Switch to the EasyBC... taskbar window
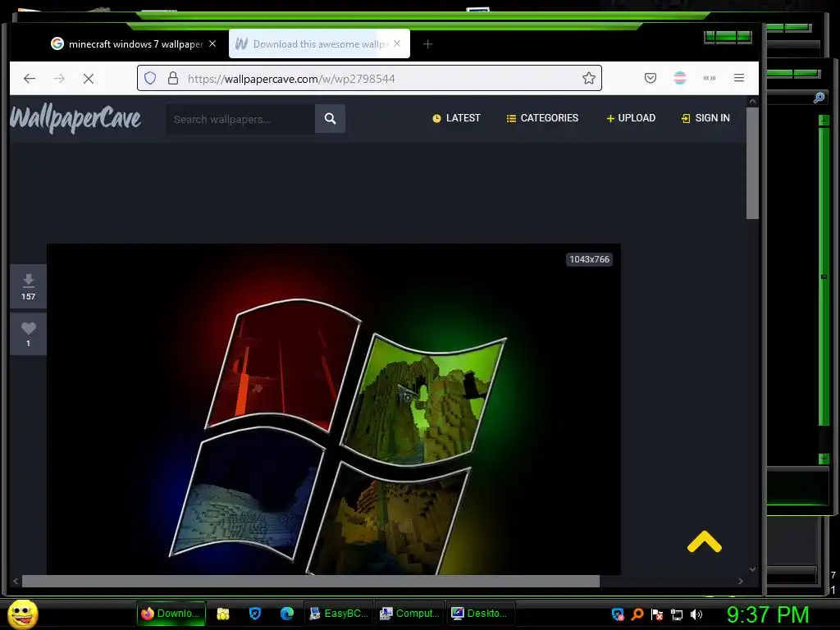This screenshot has width=840, height=630. pos(339,614)
